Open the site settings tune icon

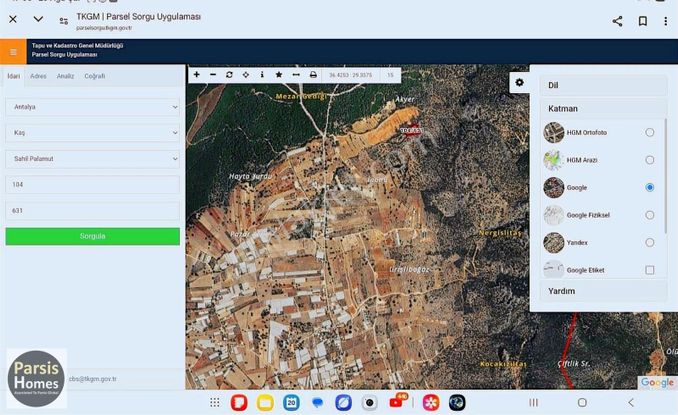click(x=64, y=21)
